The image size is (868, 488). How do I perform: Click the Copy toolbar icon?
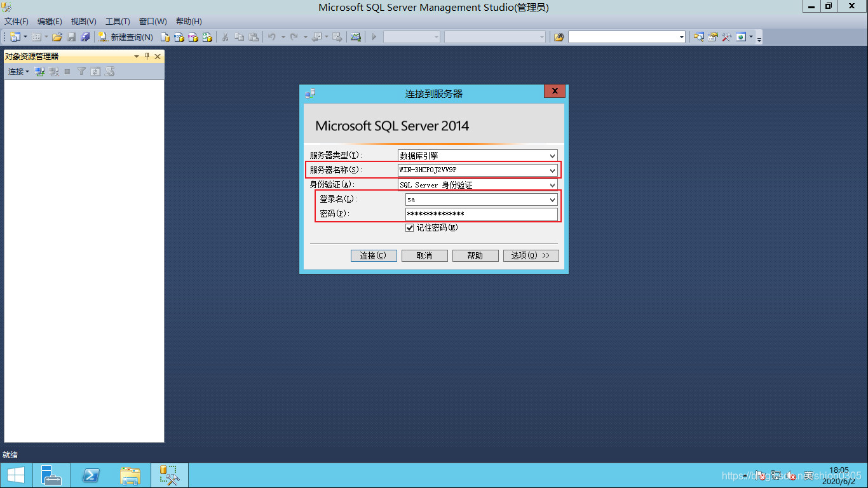click(239, 37)
